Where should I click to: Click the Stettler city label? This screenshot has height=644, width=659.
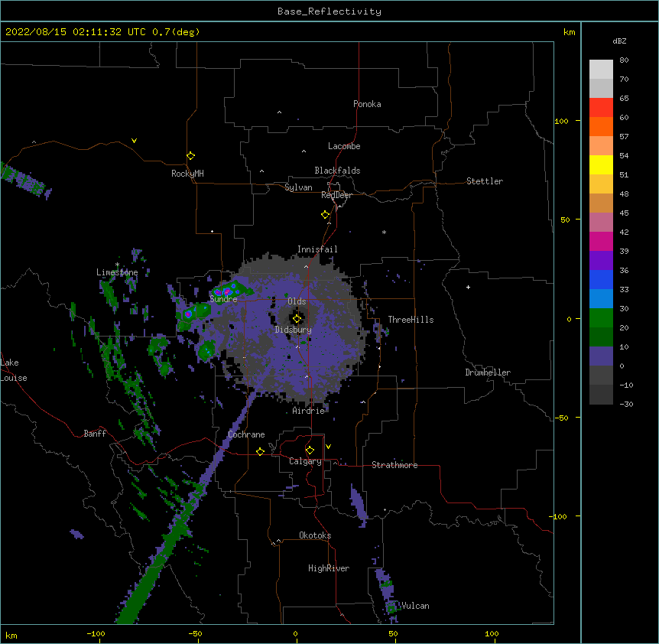[x=485, y=181]
